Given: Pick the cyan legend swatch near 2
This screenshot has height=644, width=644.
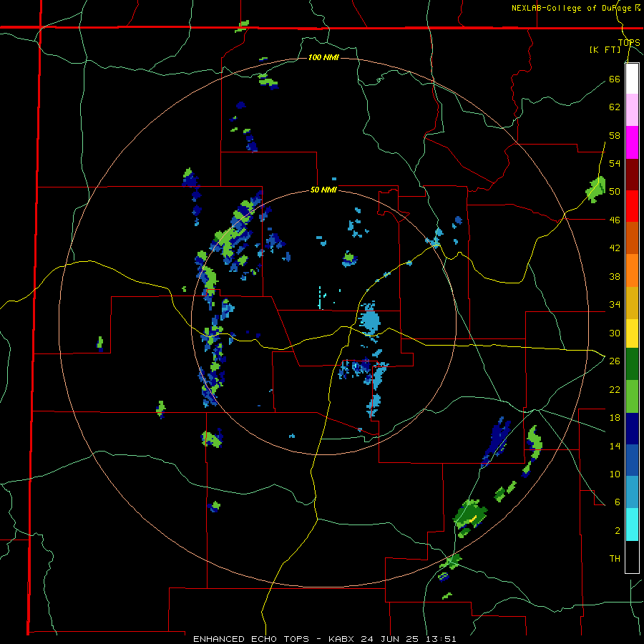Looking at the screenshot, I should point(632,525).
